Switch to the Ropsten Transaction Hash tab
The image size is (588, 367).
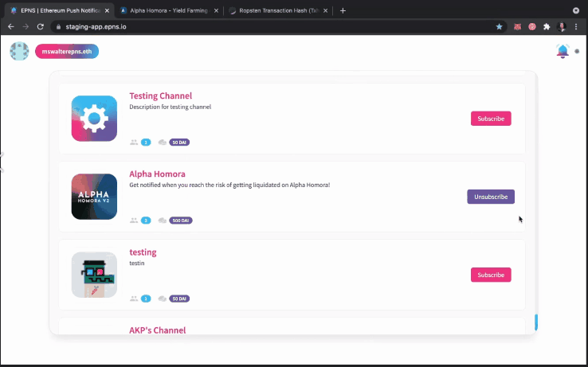click(x=275, y=10)
